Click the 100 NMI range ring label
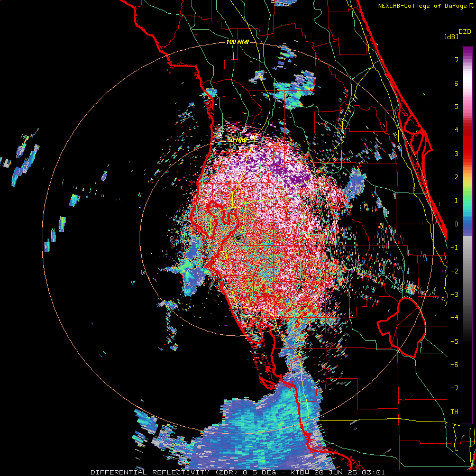 point(237,42)
